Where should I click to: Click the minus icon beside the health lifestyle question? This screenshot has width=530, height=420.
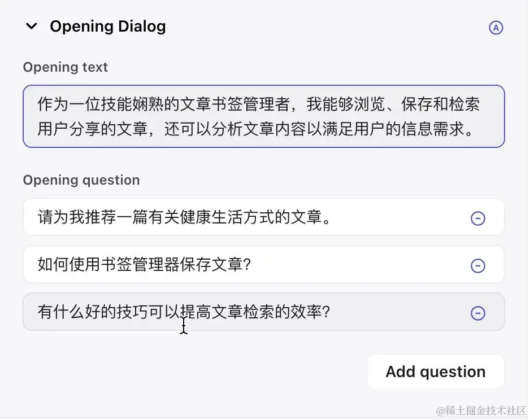point(479,217)
